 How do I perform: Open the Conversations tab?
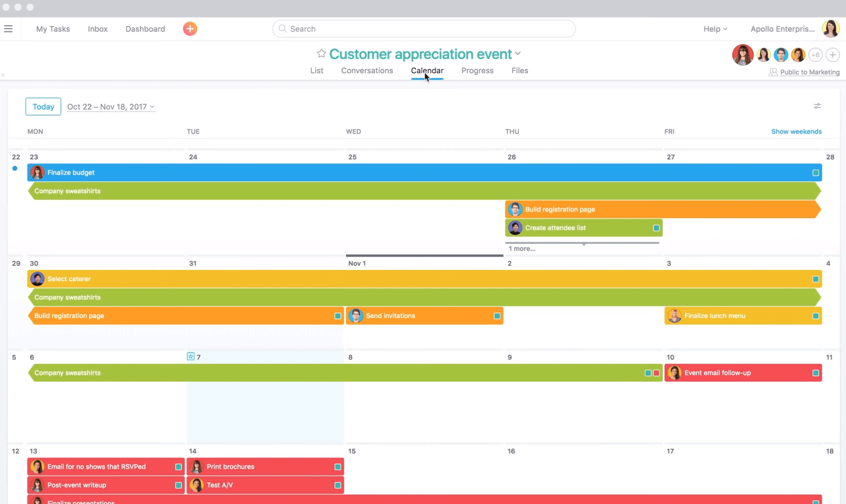click(367, 71)
